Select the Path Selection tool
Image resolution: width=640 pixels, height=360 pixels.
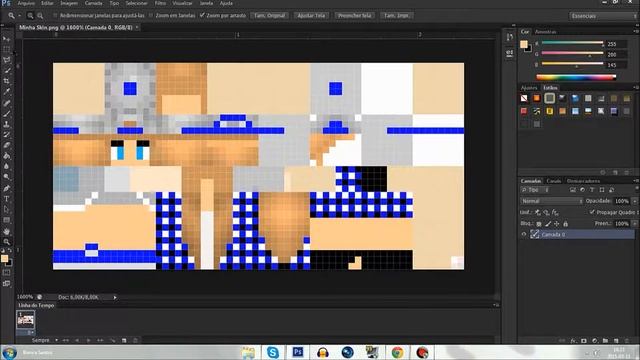click(7, 209)
